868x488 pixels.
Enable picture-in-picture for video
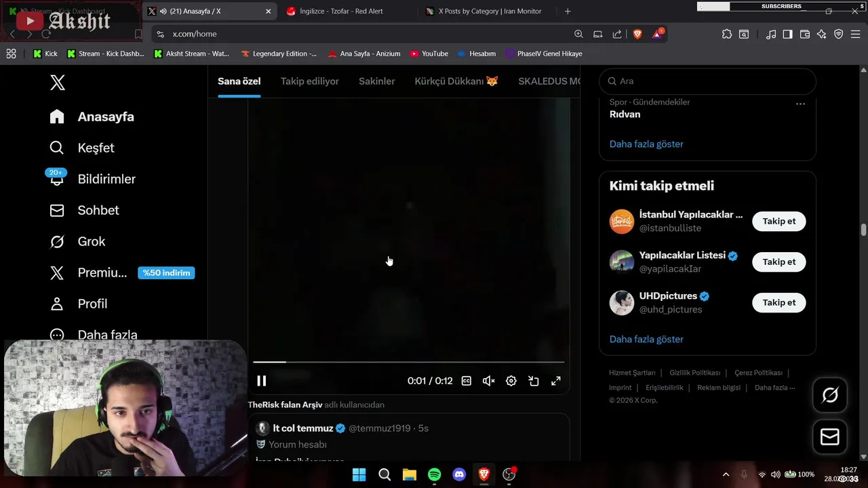coord(534,381)
